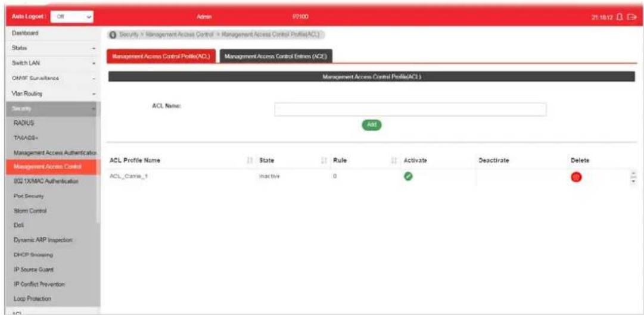Viewport: 644px width, 315px height.
Task: Click the Delete column header
Action: coord(580,161)
